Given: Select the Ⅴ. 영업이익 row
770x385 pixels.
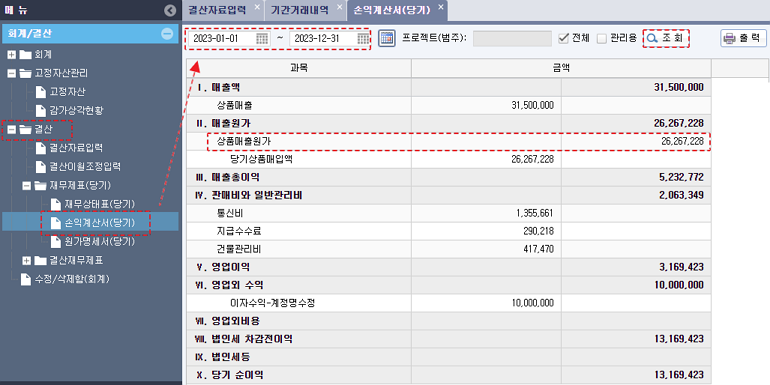Looking at the screenshot, I should [x=449, y=267].
